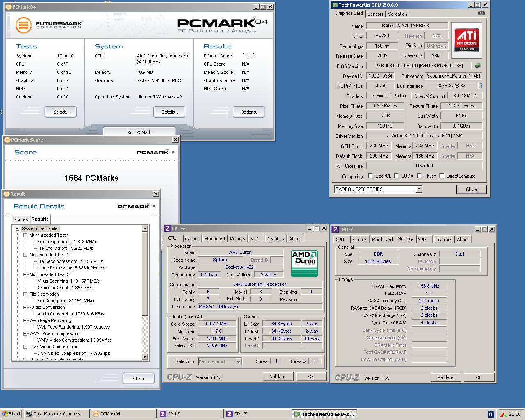
Task: Collapse the Web Page Rendering node
Action: (25, 320)
